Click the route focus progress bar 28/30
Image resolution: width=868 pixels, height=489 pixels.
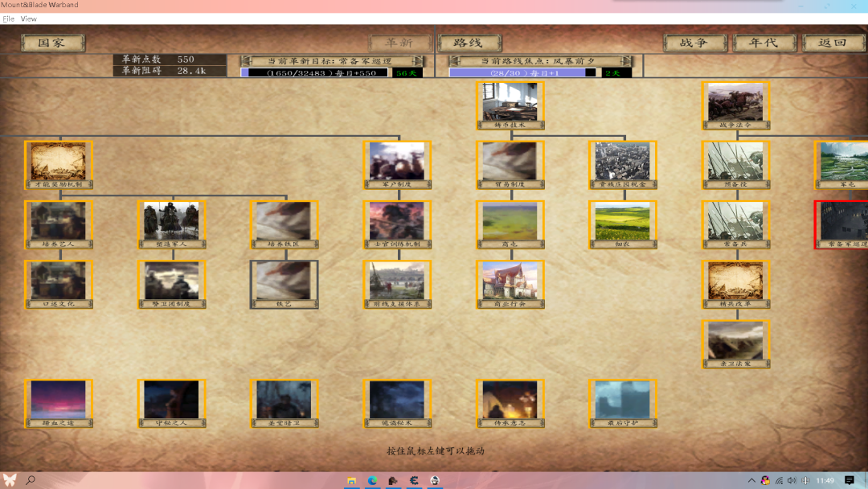(x=522, y=72)
